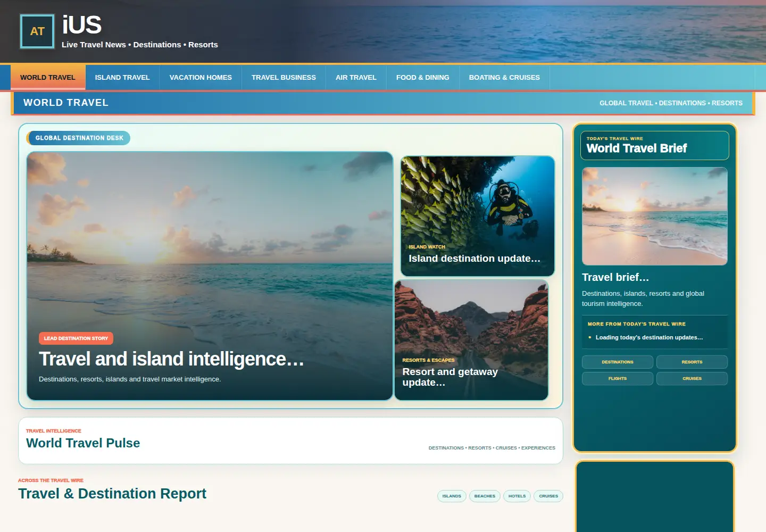Open 'Travel and island intelligence…' headline

pos(171,359)
